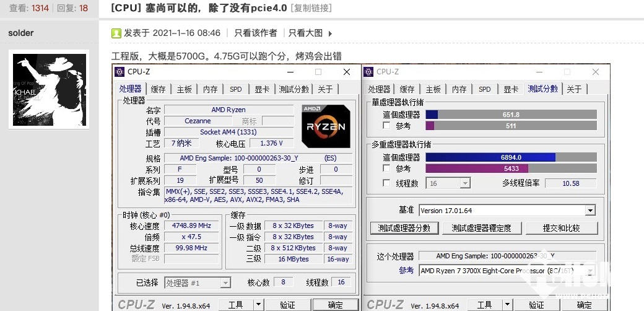Click the 測試處理器穩定度 button
The image size is (644, 311).
coord(481,228)
